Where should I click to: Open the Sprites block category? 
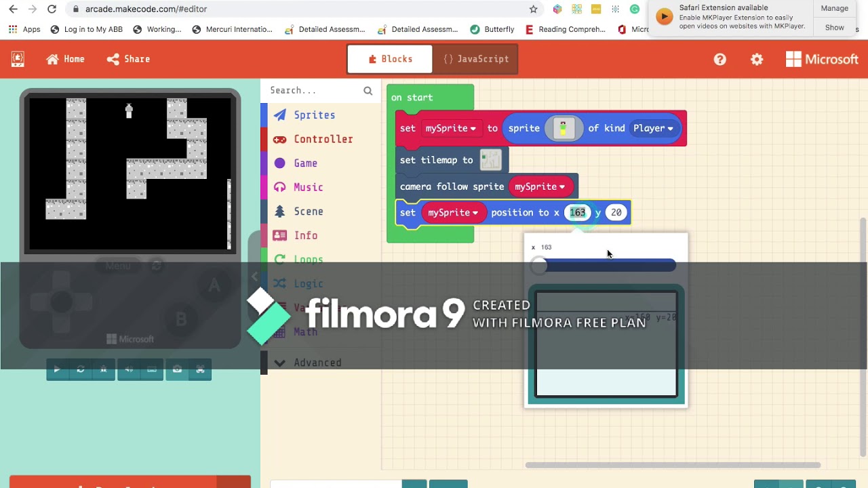click(314, 115)
